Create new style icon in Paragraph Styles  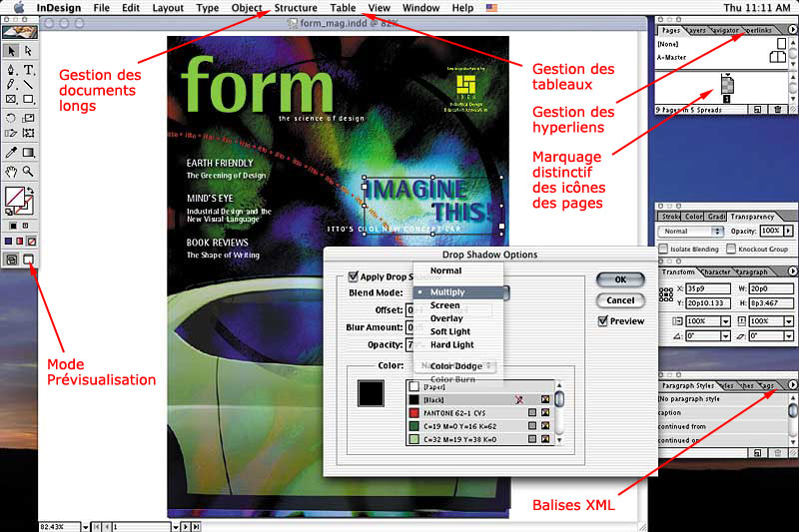pos(758,452)
